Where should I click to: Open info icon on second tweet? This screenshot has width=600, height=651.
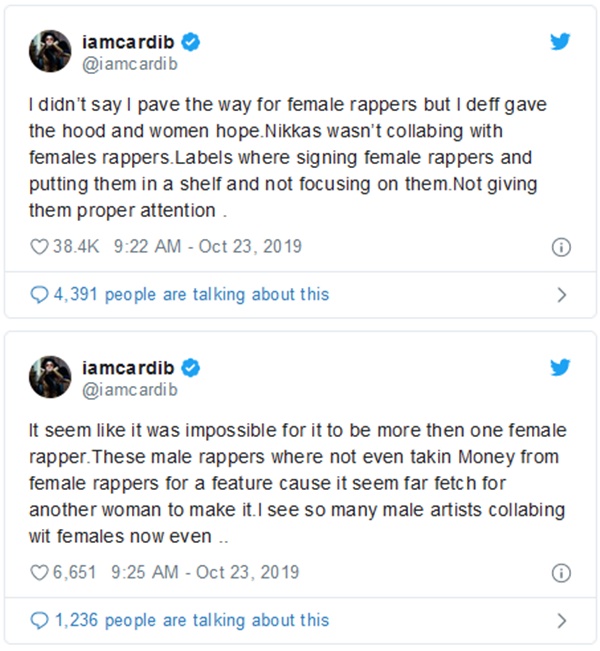coord(562,573)
